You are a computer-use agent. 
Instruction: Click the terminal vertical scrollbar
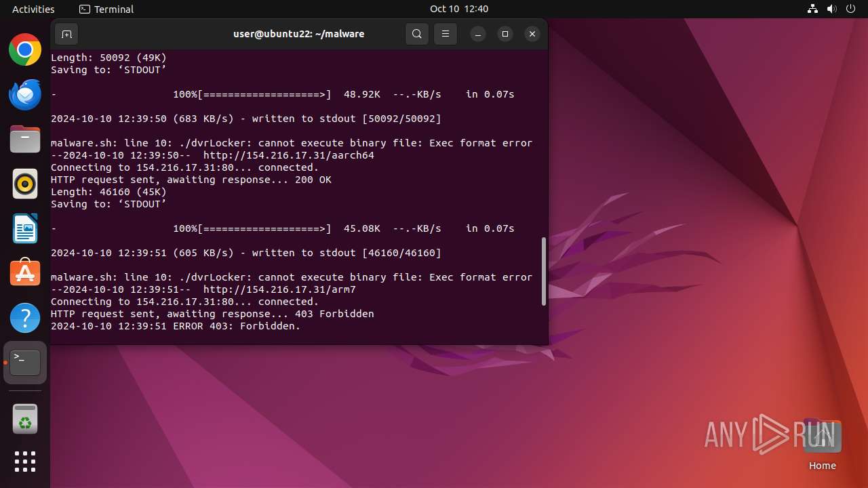tap(543, 271)
